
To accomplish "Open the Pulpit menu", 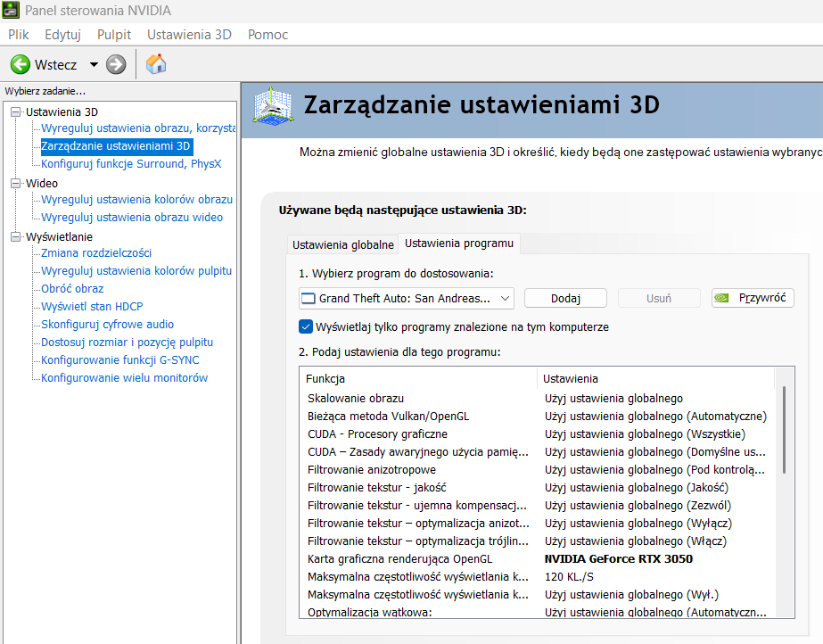I will coord(114,35).
